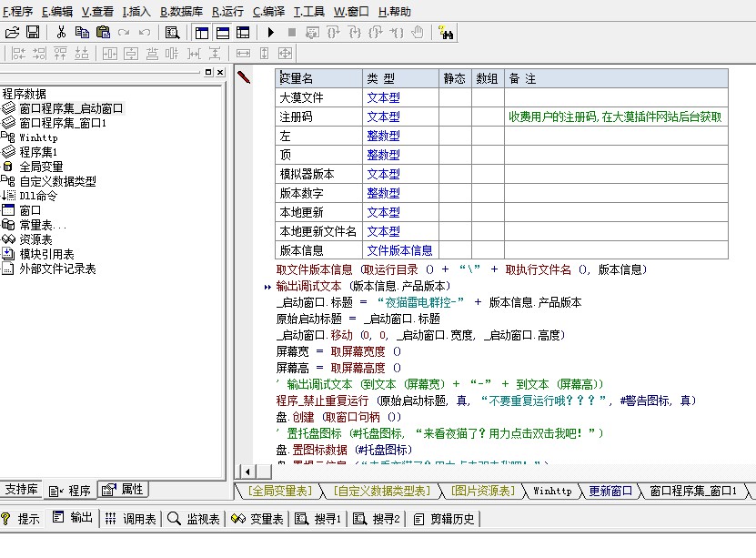Click the align top edges icon
The width and height of the screenshot is (756, 558).
point(60,53)
